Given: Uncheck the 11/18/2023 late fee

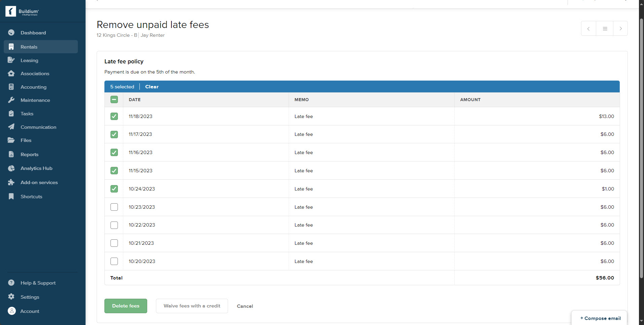Looking at the screenshot, I should coord(114,116).
